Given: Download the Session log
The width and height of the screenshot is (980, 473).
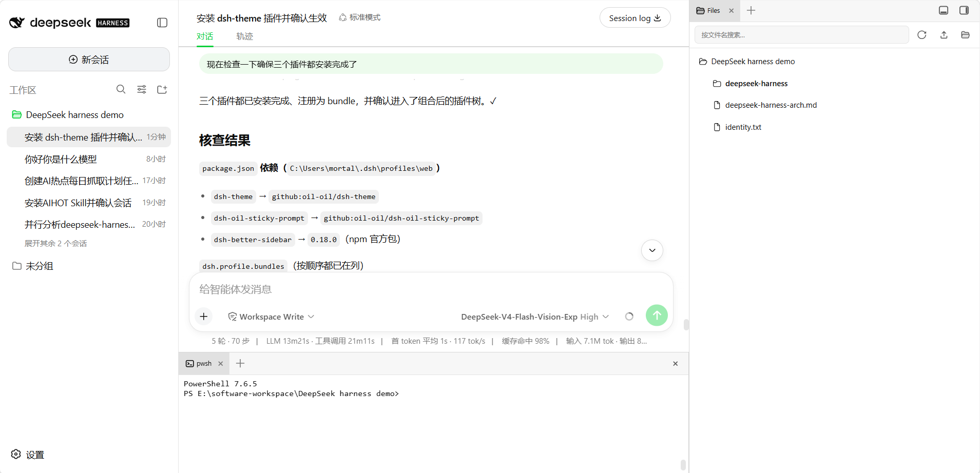Looking at the screenshot, I should click(635, 18).
